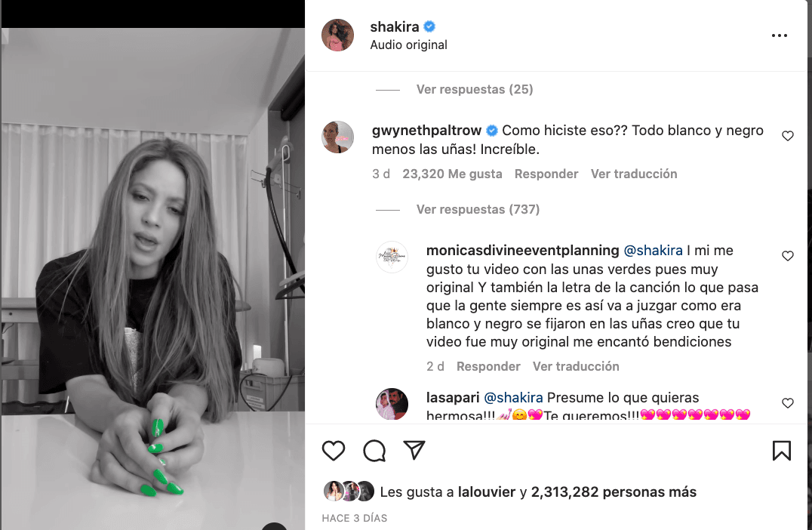This screenshot has height=530, width=812.
Task: Click the Shakira video to pause
Action: pos(152,279)
